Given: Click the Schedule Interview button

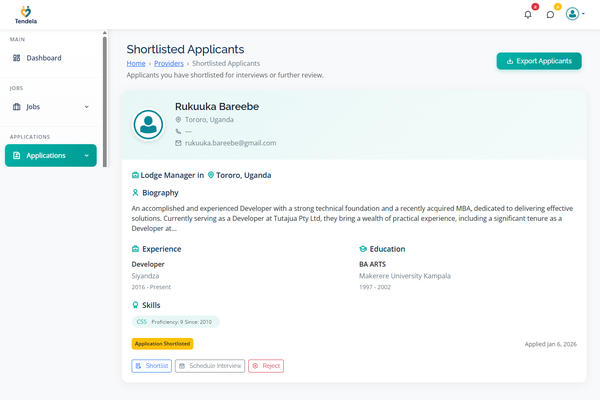Looking at the screenshot, I should click(210, 366).
